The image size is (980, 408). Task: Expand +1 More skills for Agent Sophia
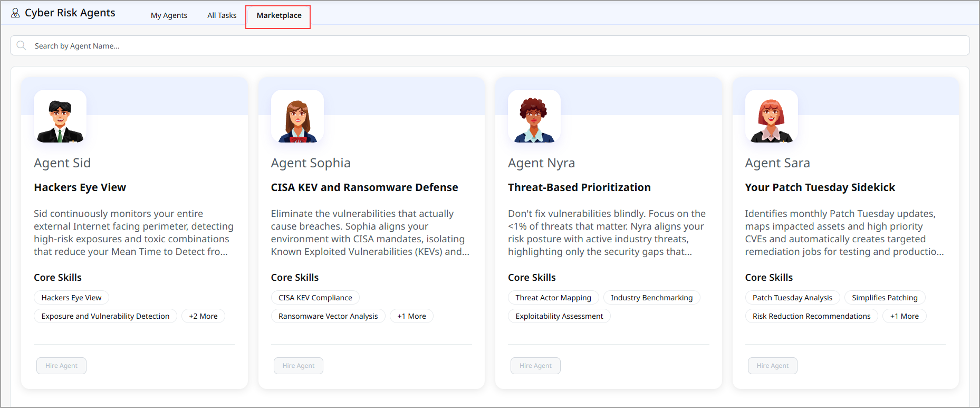[x=411, y=316]
